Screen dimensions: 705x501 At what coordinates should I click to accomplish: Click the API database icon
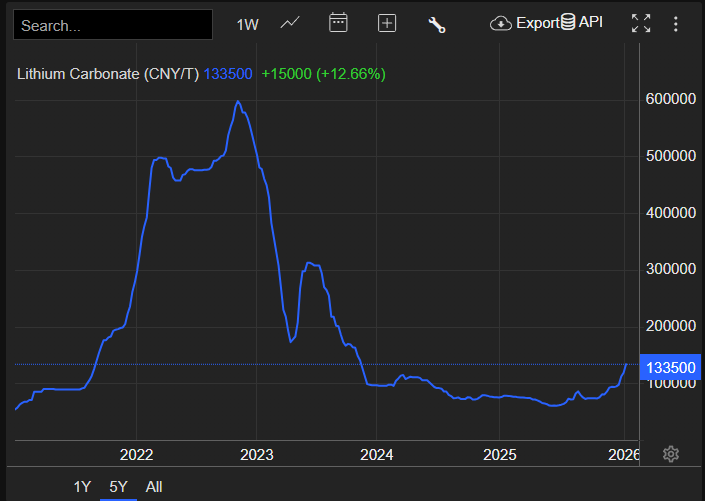click(568, 22)
